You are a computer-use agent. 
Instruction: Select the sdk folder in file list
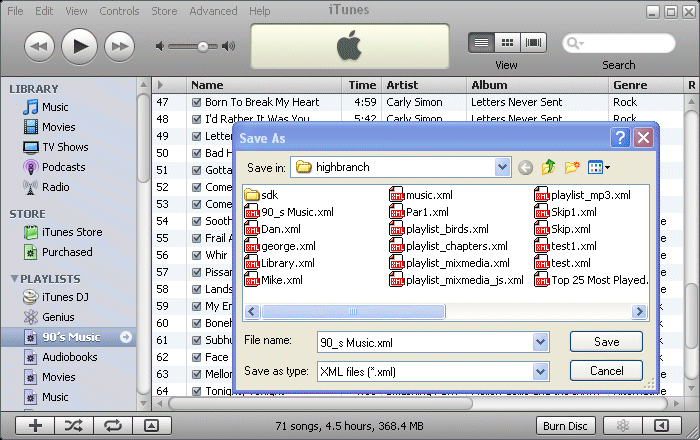(262, 195)
